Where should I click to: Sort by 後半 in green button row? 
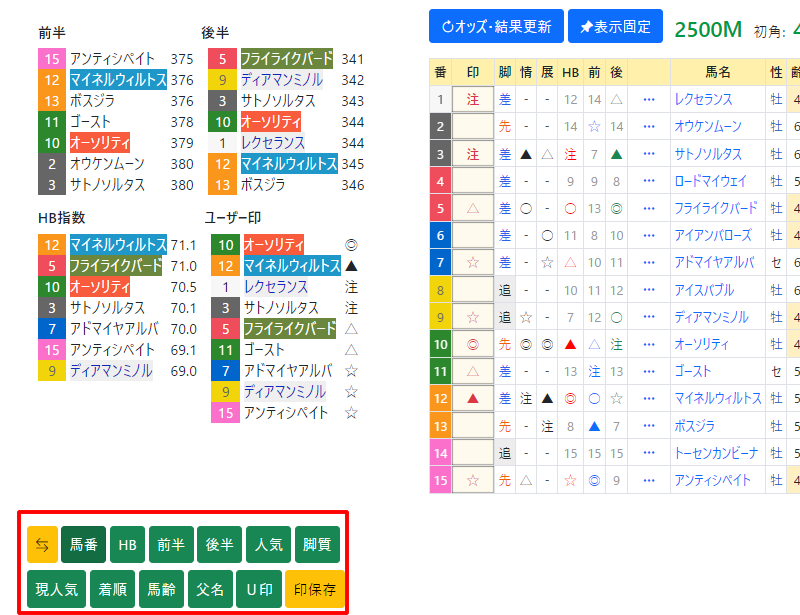click(219, 545)
